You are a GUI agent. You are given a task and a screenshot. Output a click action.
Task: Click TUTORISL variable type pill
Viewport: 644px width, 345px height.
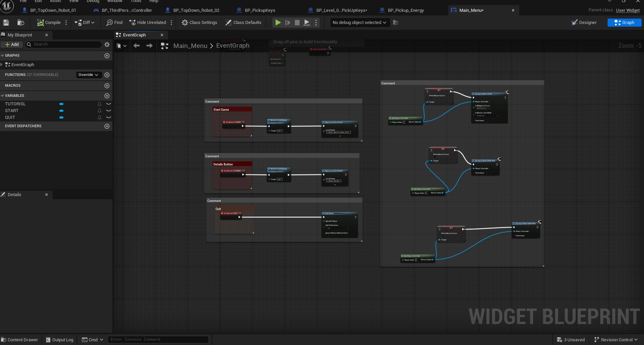tap(61, 104)
